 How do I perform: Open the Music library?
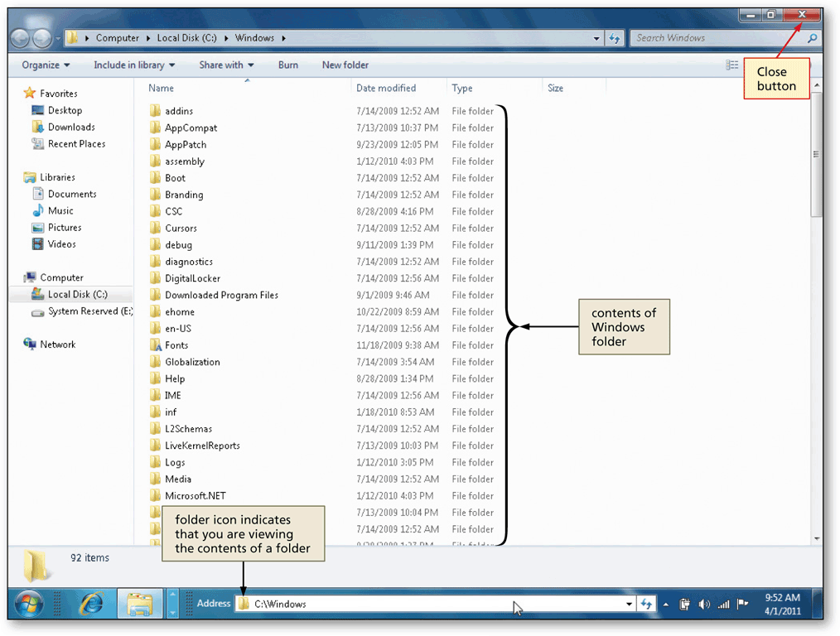[x=60, y=210]
